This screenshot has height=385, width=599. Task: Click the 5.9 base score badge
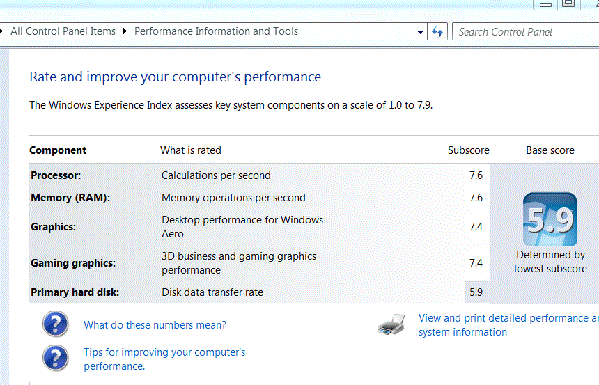point(550,219)
